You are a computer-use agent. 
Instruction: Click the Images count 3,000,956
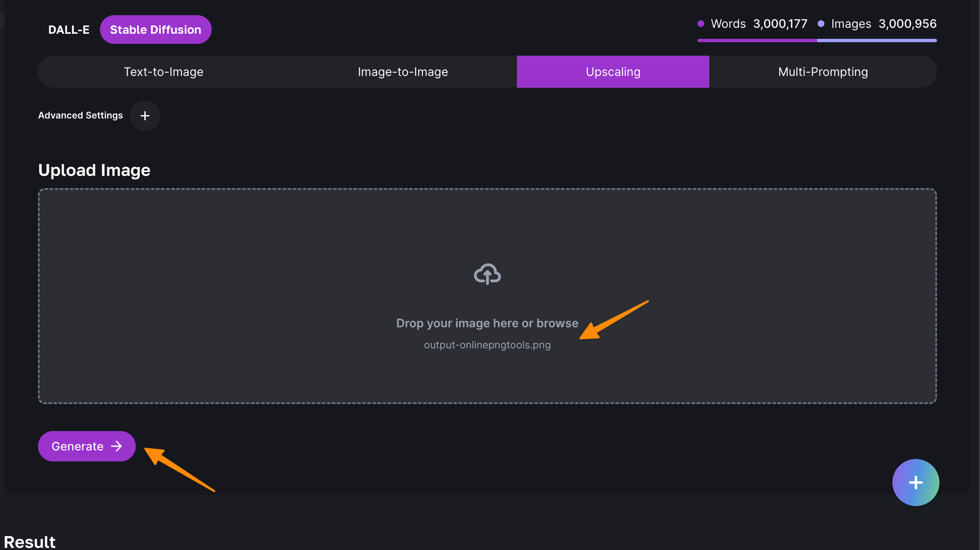tap(907, 24)
